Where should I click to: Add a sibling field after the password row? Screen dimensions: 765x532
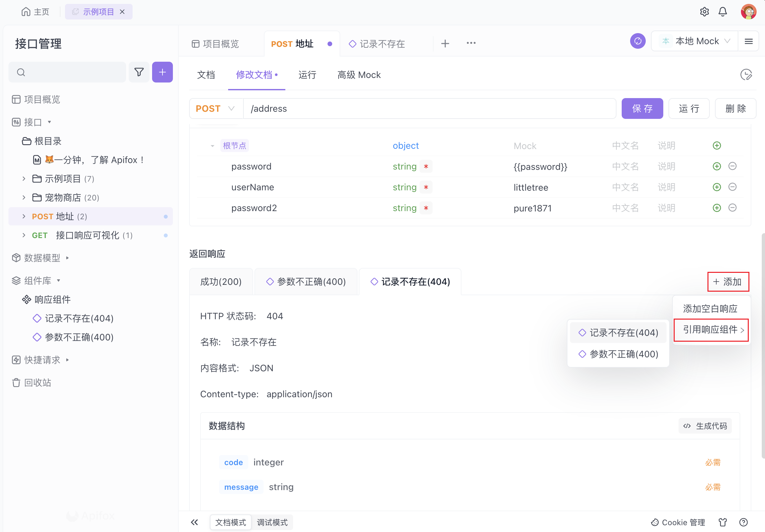pyautogui.click(x=717, y=167)
